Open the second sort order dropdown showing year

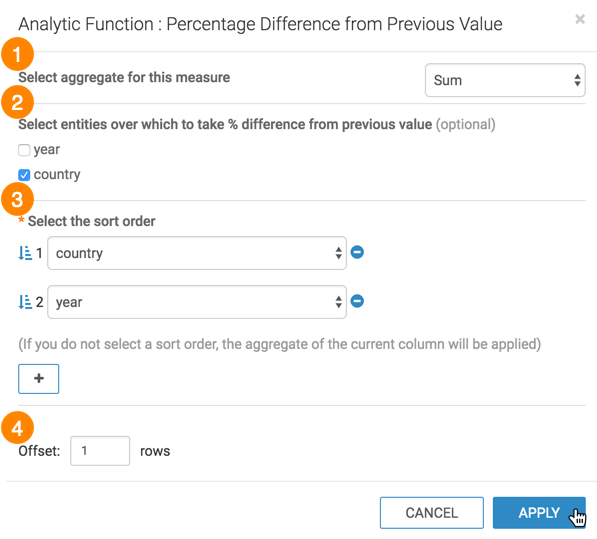(197, 302)
